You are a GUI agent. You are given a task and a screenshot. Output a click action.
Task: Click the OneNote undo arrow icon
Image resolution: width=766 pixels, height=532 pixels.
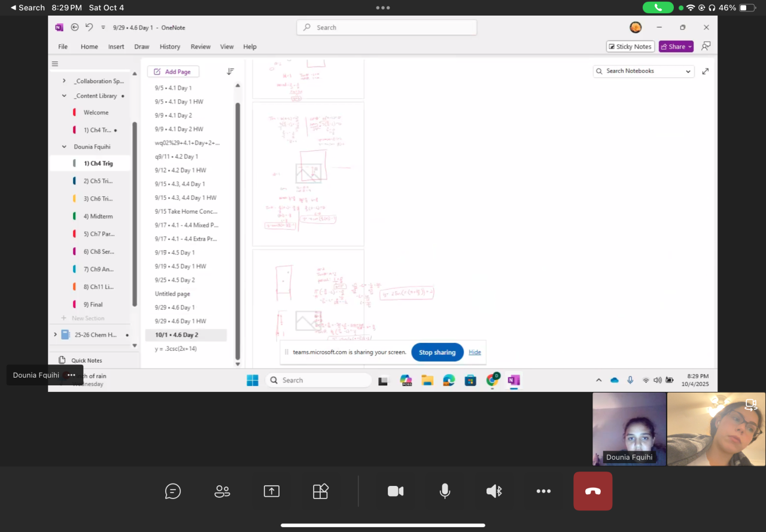point(89,28)
